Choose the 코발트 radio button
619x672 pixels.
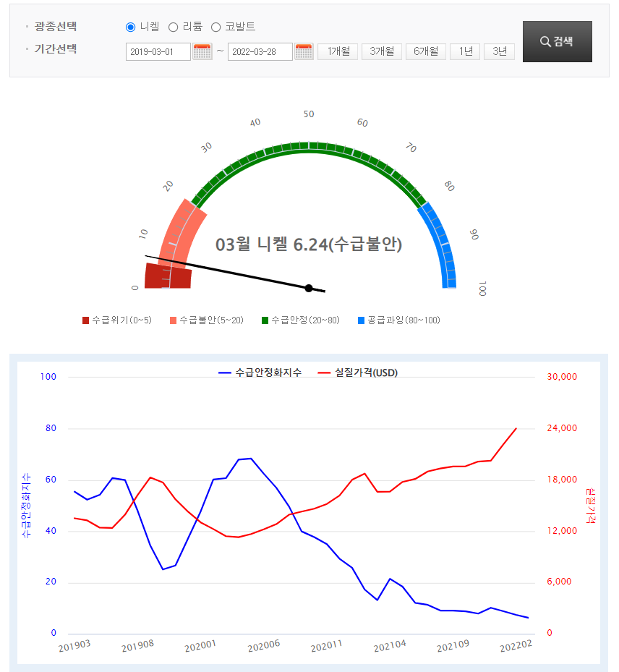tap(216, 27)
